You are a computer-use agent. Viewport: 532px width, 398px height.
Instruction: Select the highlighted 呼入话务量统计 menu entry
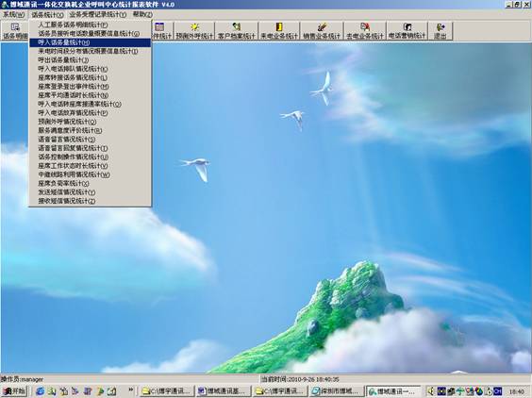pos(90,42)
